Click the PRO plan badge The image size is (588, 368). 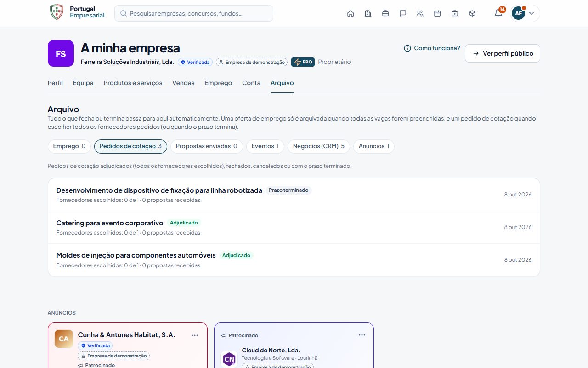(x=303, y=62)
